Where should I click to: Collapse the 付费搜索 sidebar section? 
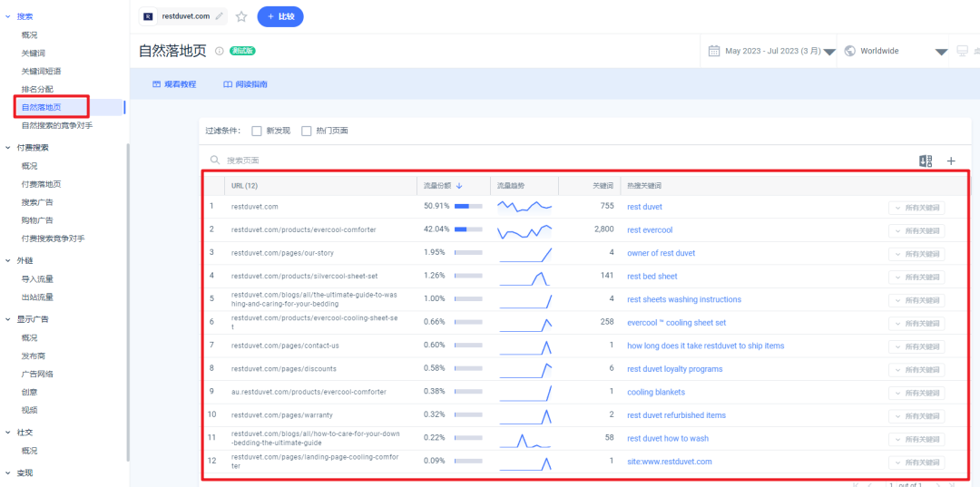click(x=7, y=148)
